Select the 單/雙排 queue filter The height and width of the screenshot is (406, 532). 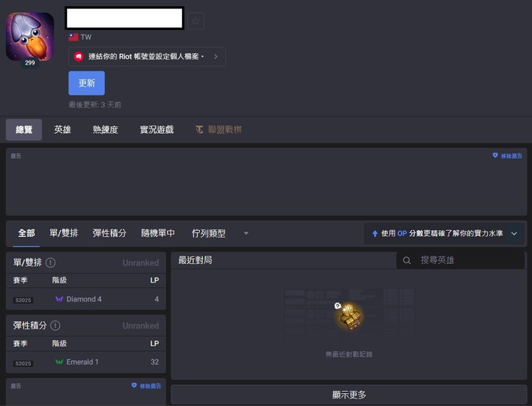click(x=64, y=233)
